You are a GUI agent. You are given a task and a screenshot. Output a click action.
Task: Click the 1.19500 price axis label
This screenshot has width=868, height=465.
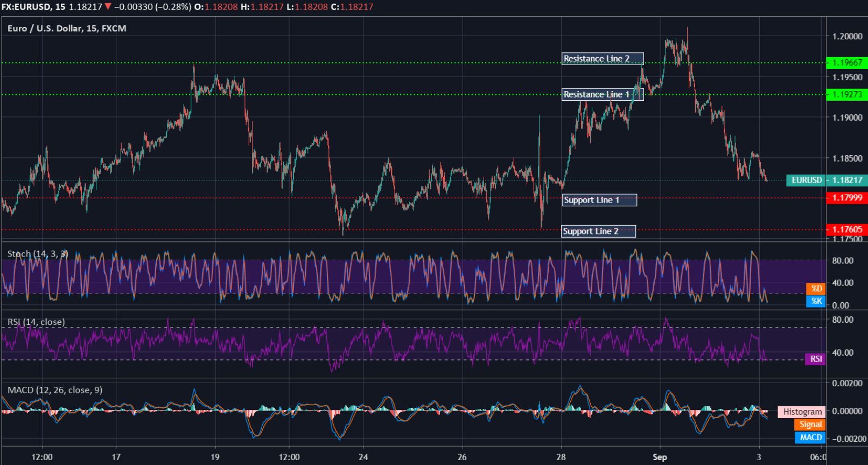[847, 77]
